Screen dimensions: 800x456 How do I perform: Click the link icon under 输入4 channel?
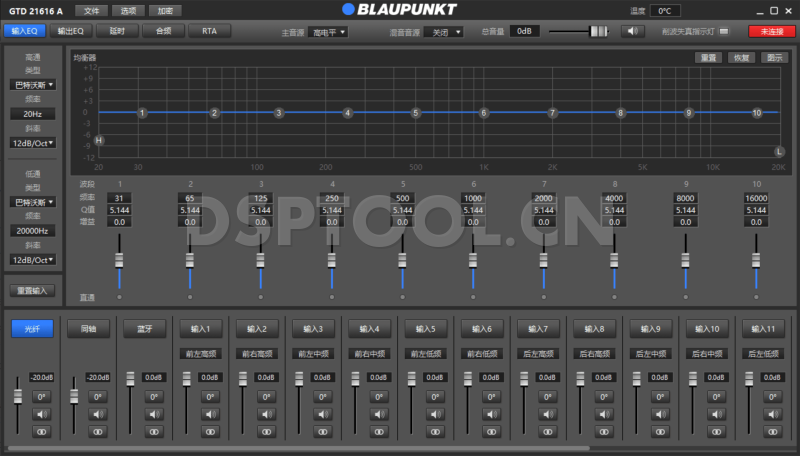[x=379, y=432]
